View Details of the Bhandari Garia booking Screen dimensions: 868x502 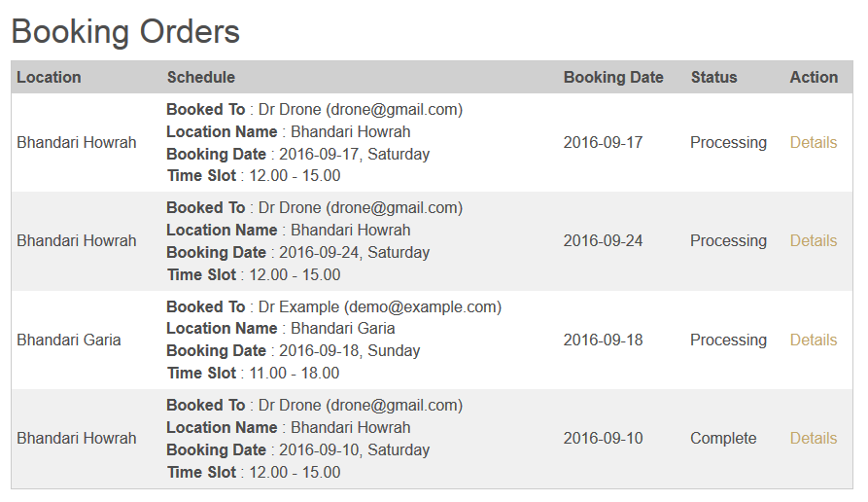[813, 341]
